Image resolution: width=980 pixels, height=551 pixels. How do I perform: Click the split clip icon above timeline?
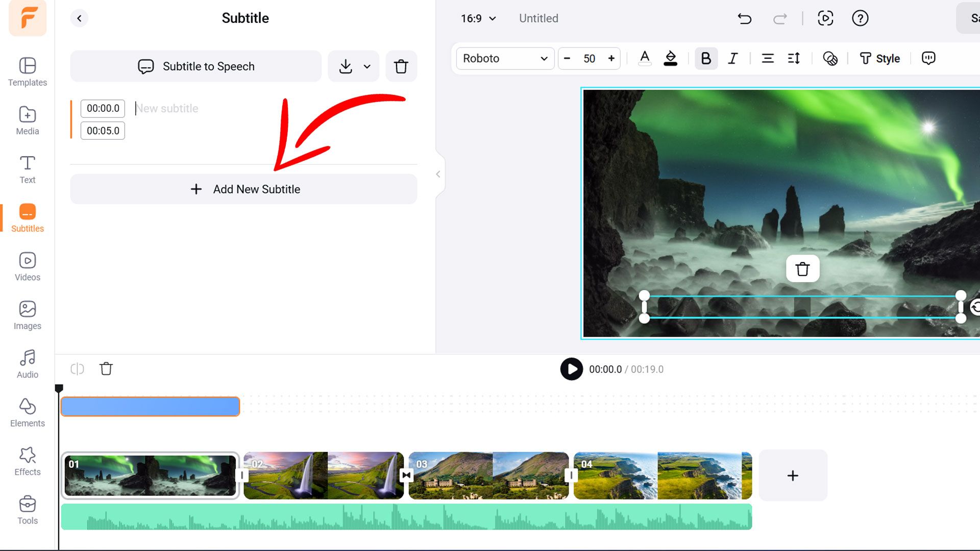click(x=77, y=369)
